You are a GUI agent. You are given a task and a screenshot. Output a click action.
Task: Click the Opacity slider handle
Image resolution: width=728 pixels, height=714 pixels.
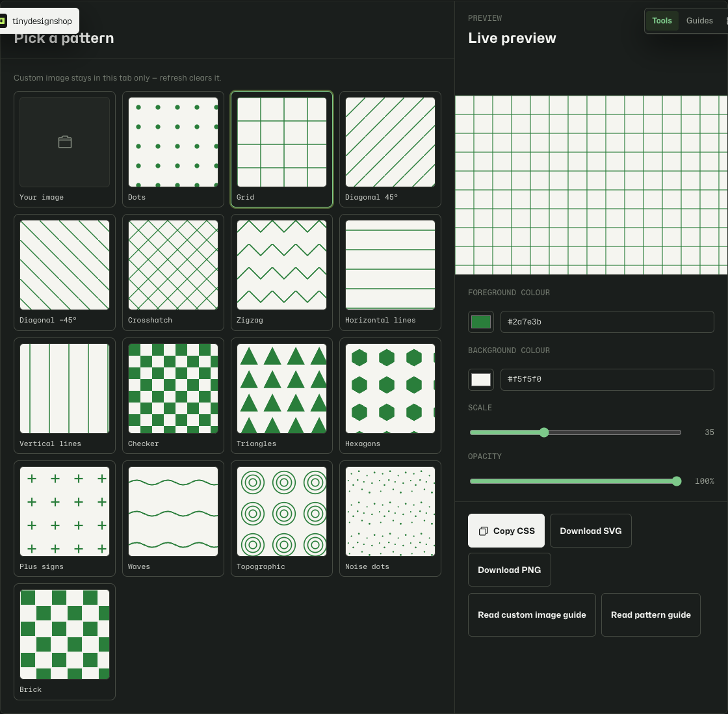pyautogui.click(x=677, y=481)
